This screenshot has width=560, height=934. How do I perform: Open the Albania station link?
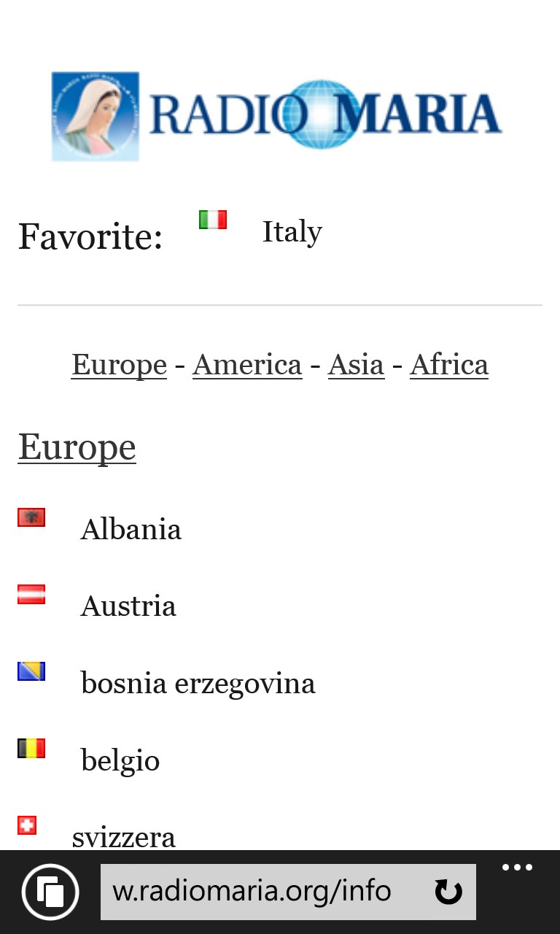pos(131,530)
